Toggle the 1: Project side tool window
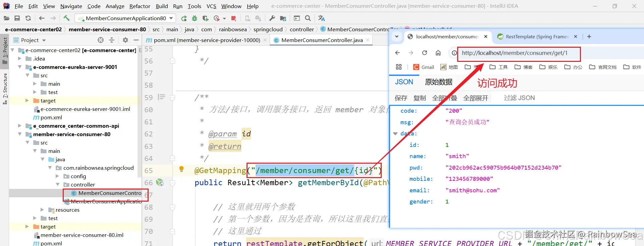Image resolution: width=644 pixels, height=246 pixels. pyautogui.click(x=5, y=51)
